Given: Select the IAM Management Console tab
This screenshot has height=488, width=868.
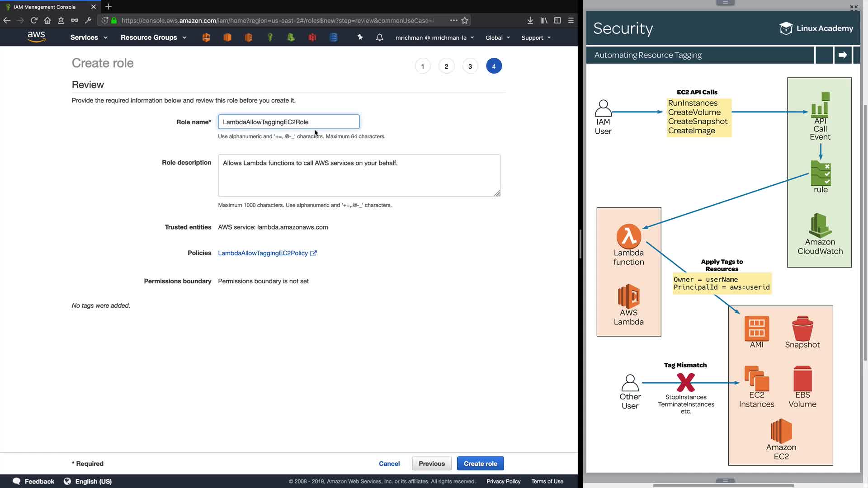Looking at the screenshot, I should (x=45, y=7).
